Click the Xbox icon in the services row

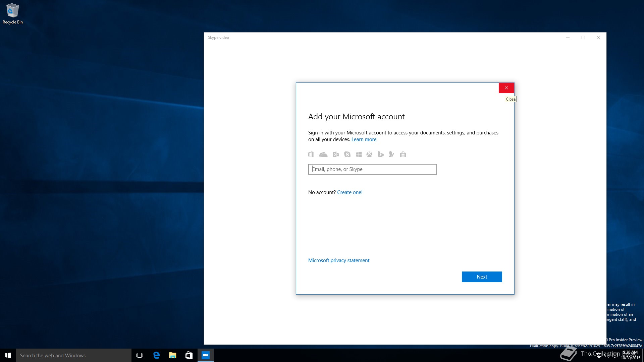coord(369,155)
